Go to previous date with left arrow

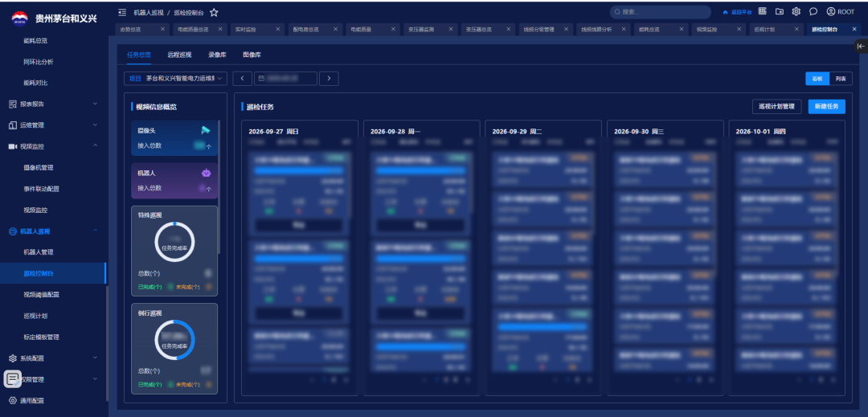(243, 79)
